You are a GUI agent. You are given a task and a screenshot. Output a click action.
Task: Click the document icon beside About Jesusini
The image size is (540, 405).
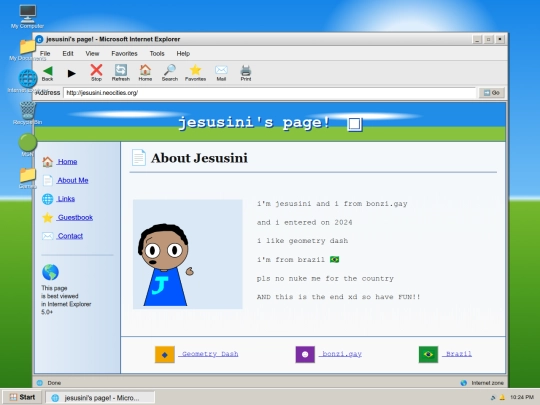point(139,158)
